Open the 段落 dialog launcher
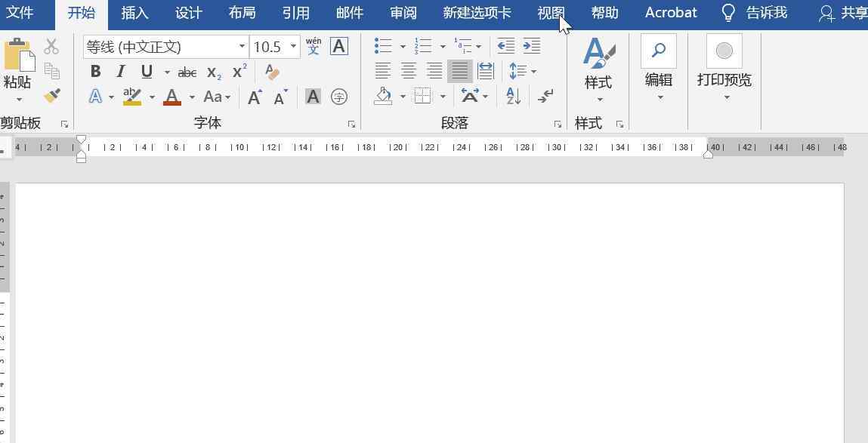 click(558, 125)
